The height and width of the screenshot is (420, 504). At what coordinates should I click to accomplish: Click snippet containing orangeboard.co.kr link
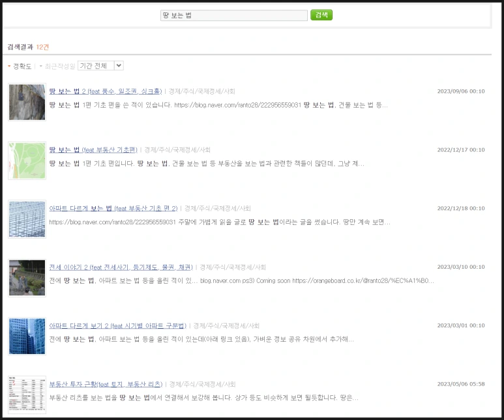click(x=241, y=280)
